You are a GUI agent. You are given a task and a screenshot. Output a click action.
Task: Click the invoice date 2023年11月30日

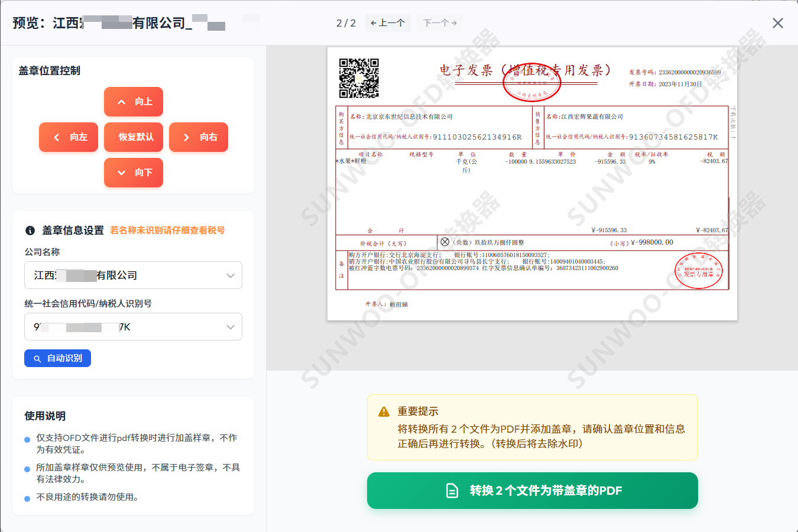[680, 85]
